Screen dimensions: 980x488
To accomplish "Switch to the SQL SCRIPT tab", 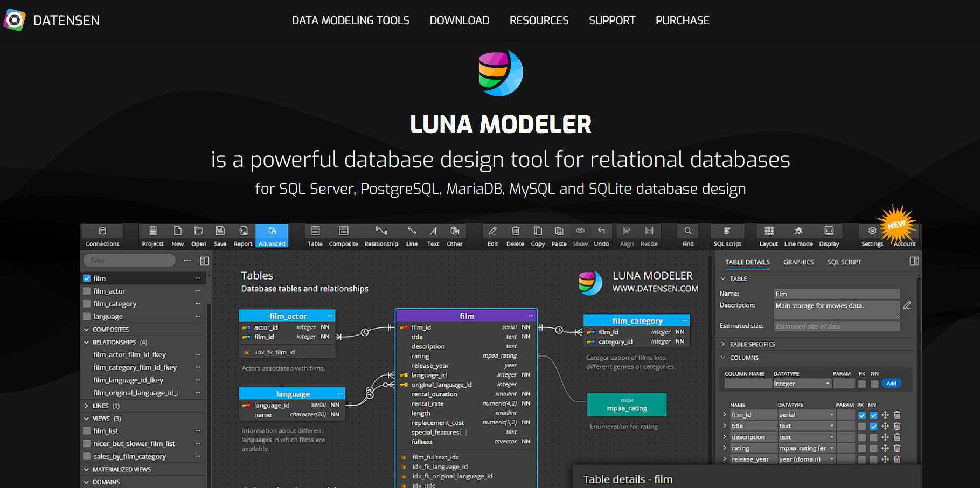I will (844, 262).
